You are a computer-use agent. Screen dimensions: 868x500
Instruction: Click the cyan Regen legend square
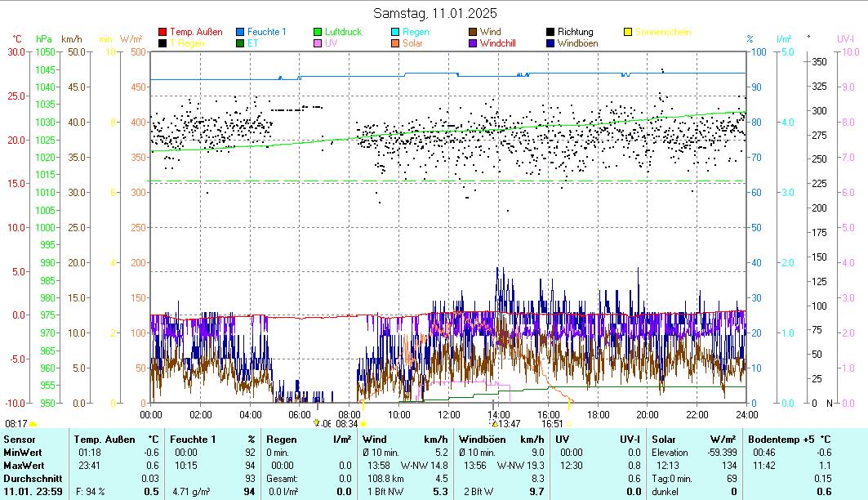[x=396, y=32]
